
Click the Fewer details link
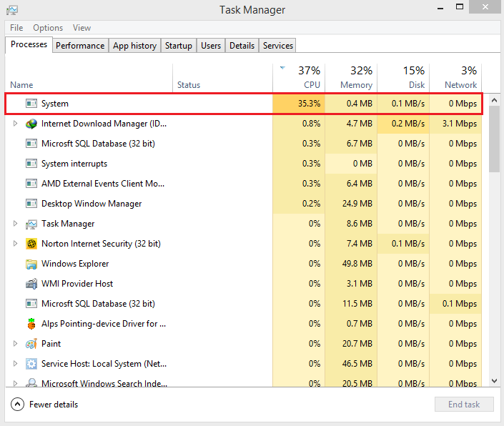pyautogui.click(x=54, y=404)
